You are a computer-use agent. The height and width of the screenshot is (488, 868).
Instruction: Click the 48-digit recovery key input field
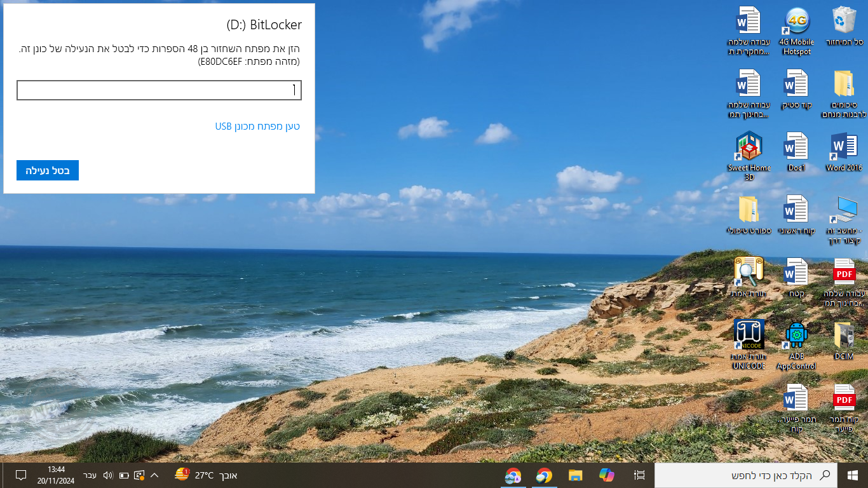click(159, 90)
